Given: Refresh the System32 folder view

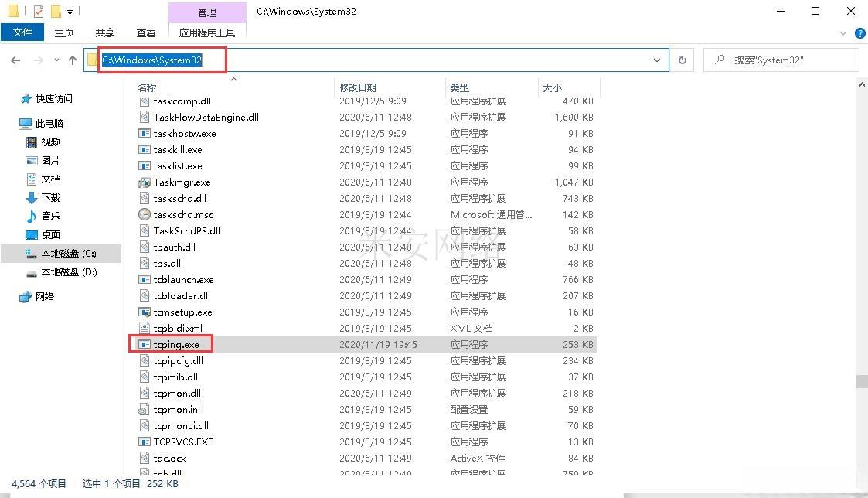Looking at the screenshot, I should coord(682,60).
